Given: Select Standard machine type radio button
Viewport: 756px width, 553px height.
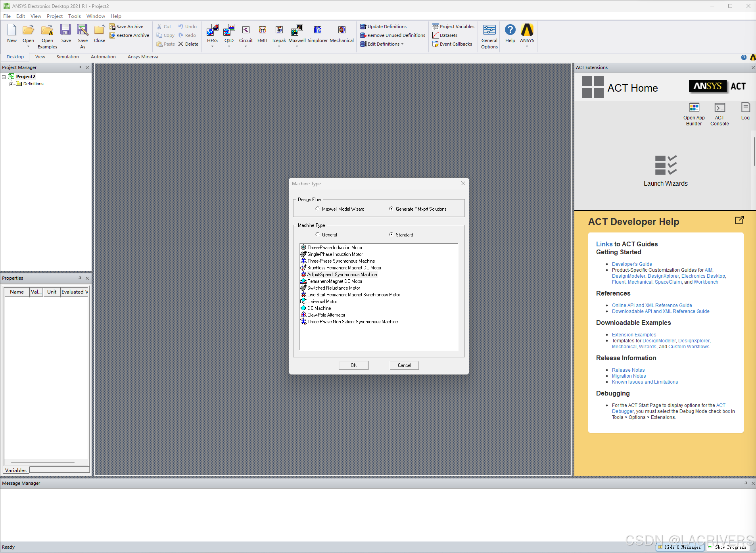Looking at the screenshot, I should pyautogui.click(x=391, y=234).
